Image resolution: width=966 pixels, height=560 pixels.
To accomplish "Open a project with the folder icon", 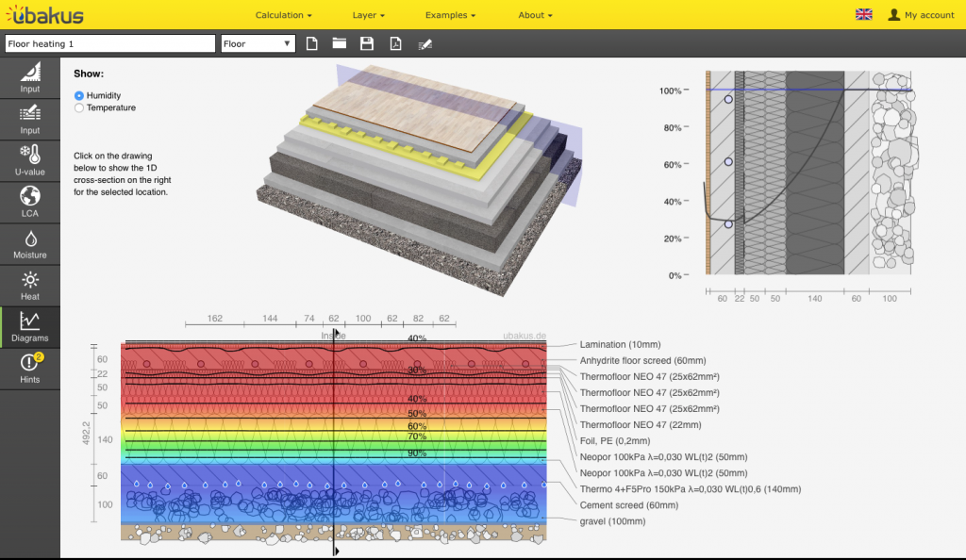I will click(340, 44).
